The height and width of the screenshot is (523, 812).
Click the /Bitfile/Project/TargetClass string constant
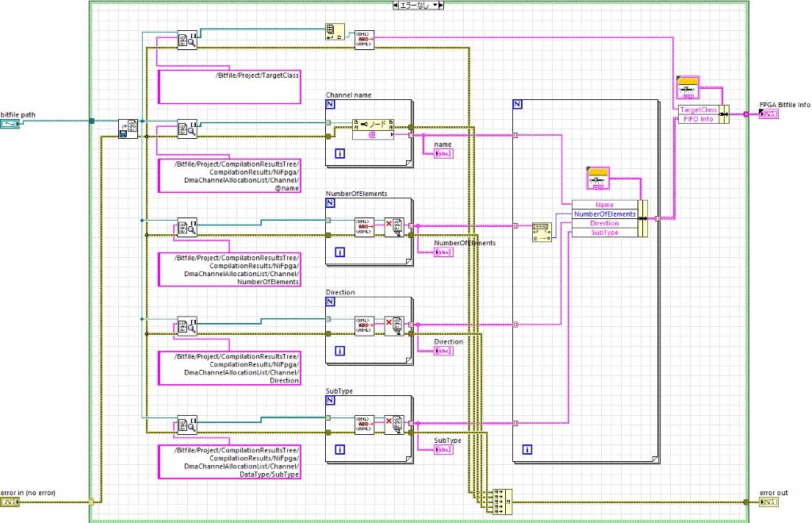click(229, 87)
